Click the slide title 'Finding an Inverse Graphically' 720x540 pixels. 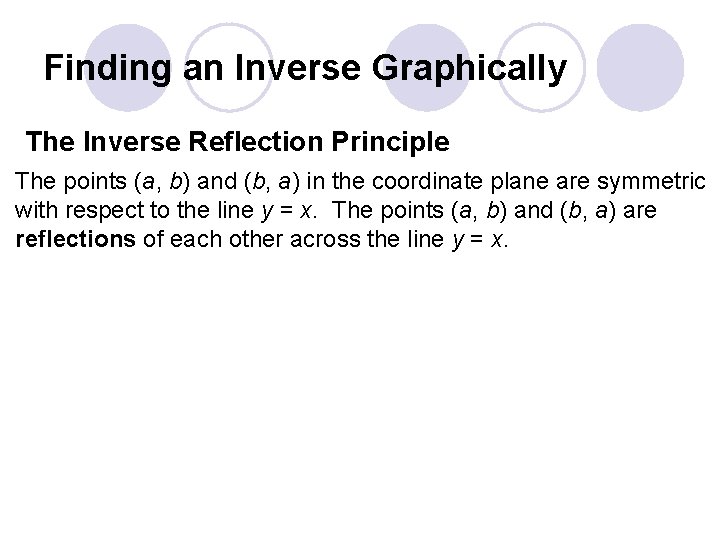coord(305,68)
